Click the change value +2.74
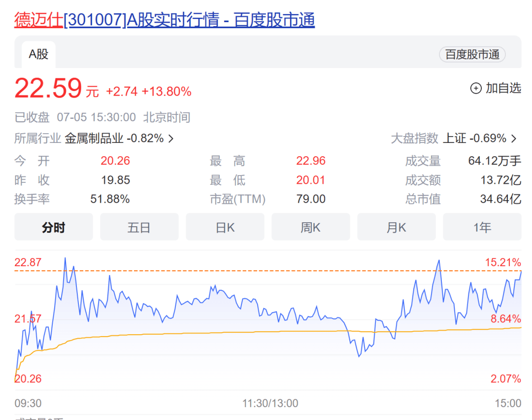Image resolution: width=532 pixels, height=420 pixels. (x=122, y=92)
